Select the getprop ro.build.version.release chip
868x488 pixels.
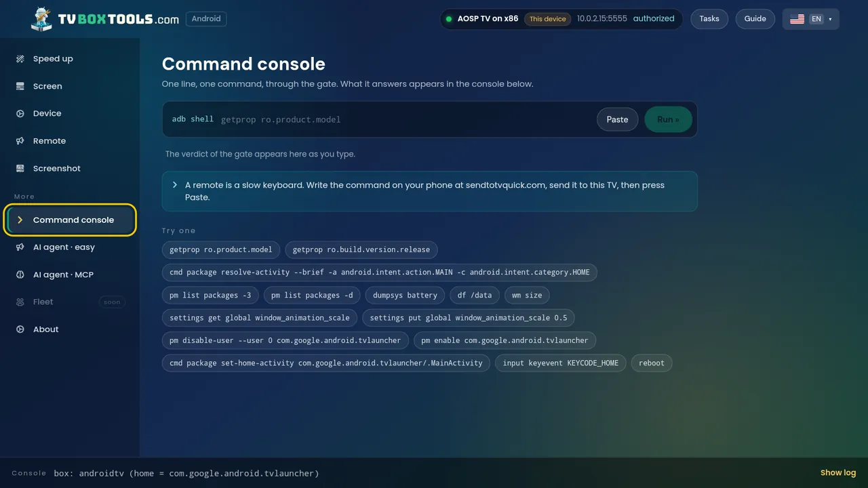click(x=361, y=249)
